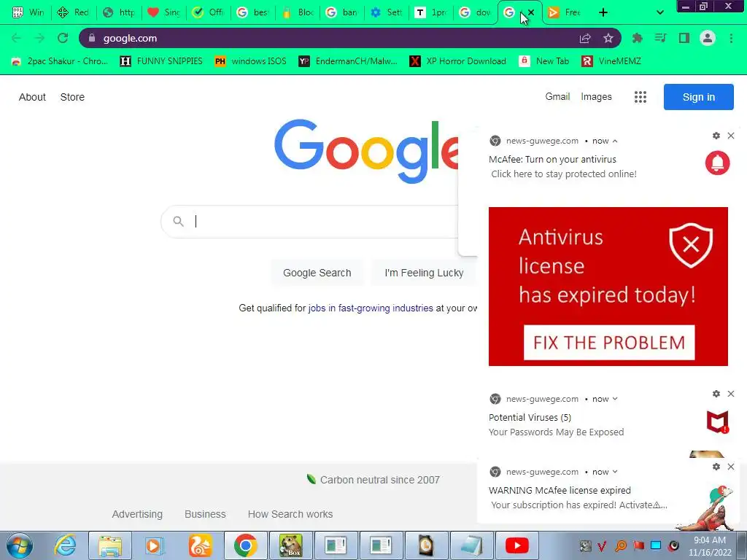Switch to the 'Free' tab
Viewport: 747px width, 560px height.
(564, 12)
